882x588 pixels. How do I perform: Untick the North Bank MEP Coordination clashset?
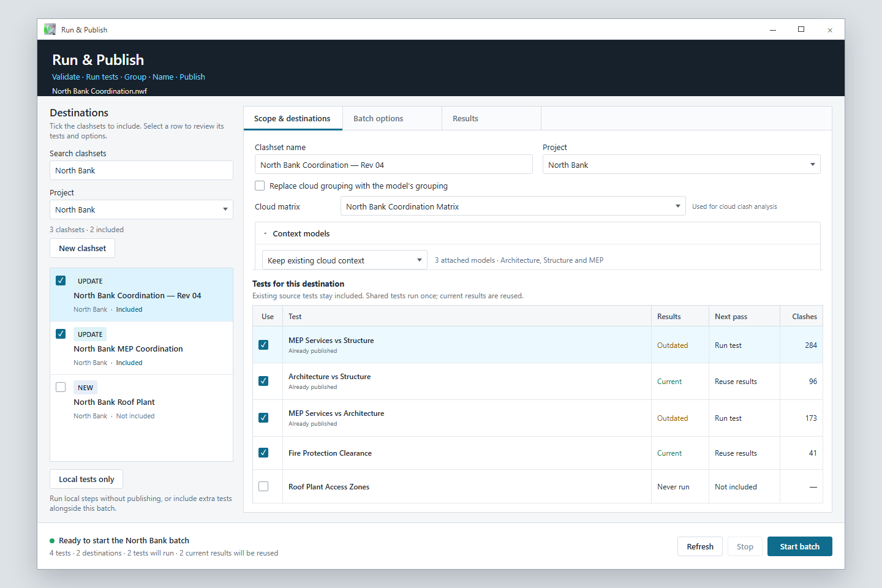click(61, 334)
